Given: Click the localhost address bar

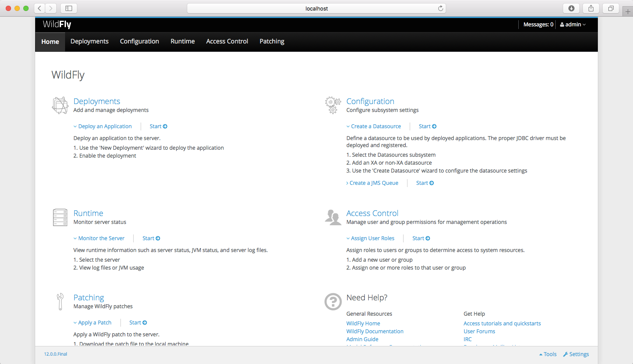Looking at the screenshot, I should 316,8.
